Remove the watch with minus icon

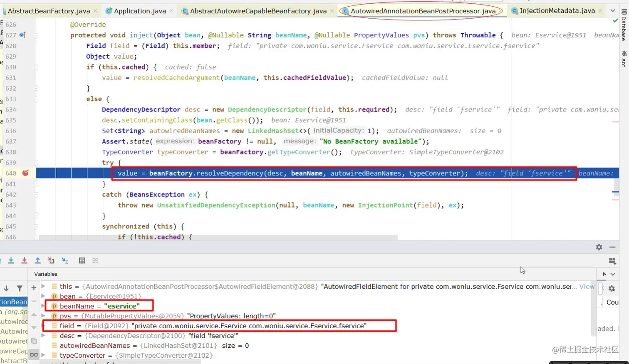pyautogui.click(x=34, y=301)
